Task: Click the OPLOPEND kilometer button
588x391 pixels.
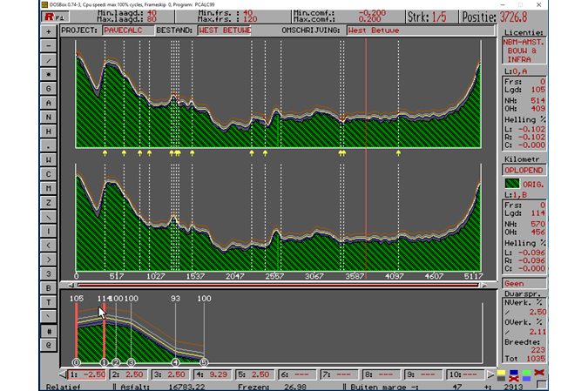Action: tap(524, 170)
